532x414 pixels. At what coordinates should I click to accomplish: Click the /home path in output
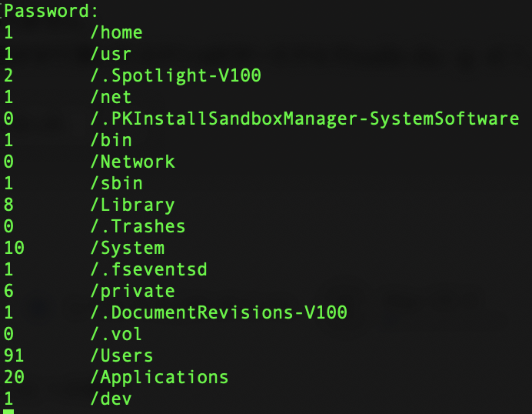(116, 32)
